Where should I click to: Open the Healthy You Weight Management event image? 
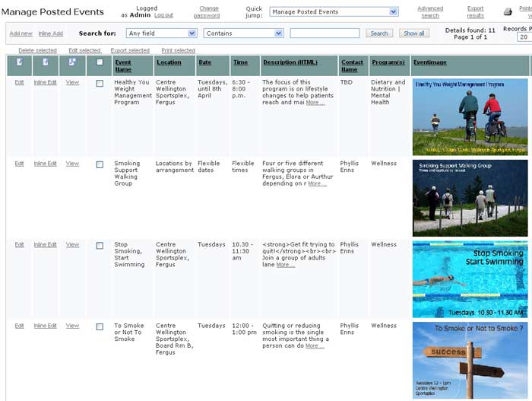[x=470, y=117]
